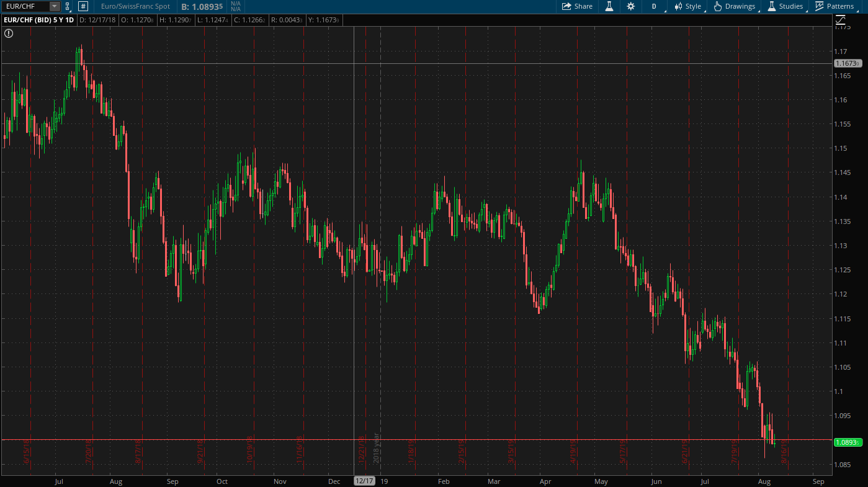The height and width of the screenshot is (487, 868).
Task: Click the 9/21/18 expiration date marker
Action: (x=200, y=452)
